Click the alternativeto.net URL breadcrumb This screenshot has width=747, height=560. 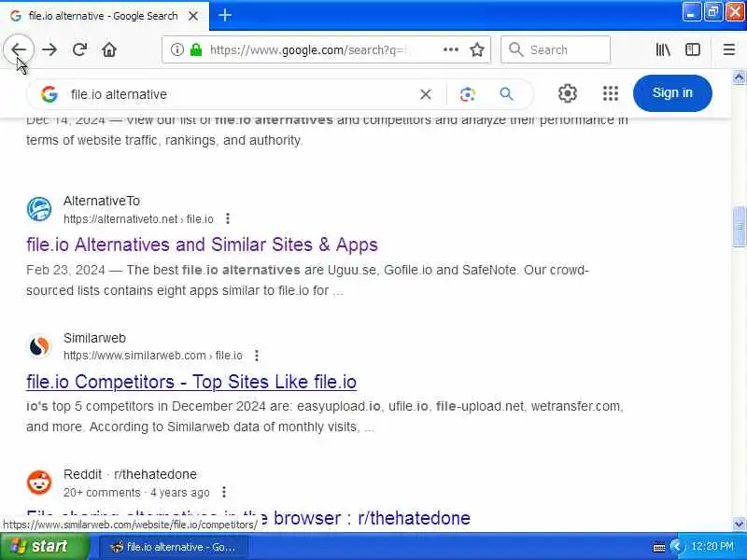138,219
